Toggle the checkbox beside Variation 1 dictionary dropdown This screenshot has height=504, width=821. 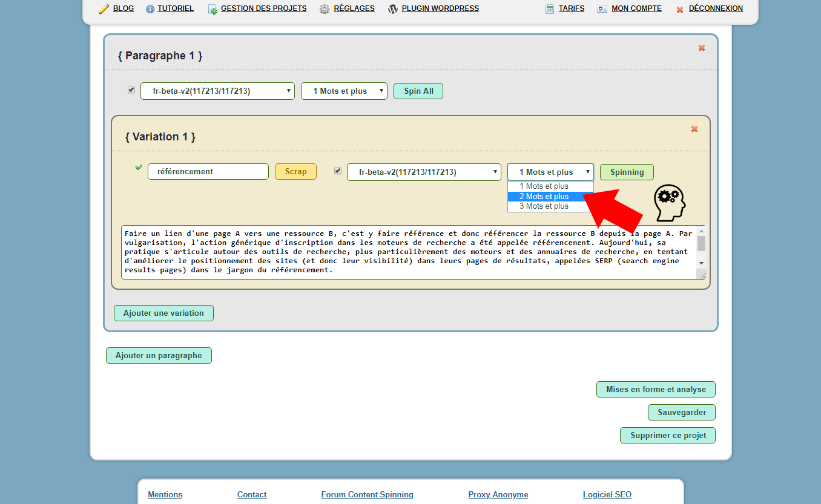[338, 171]
